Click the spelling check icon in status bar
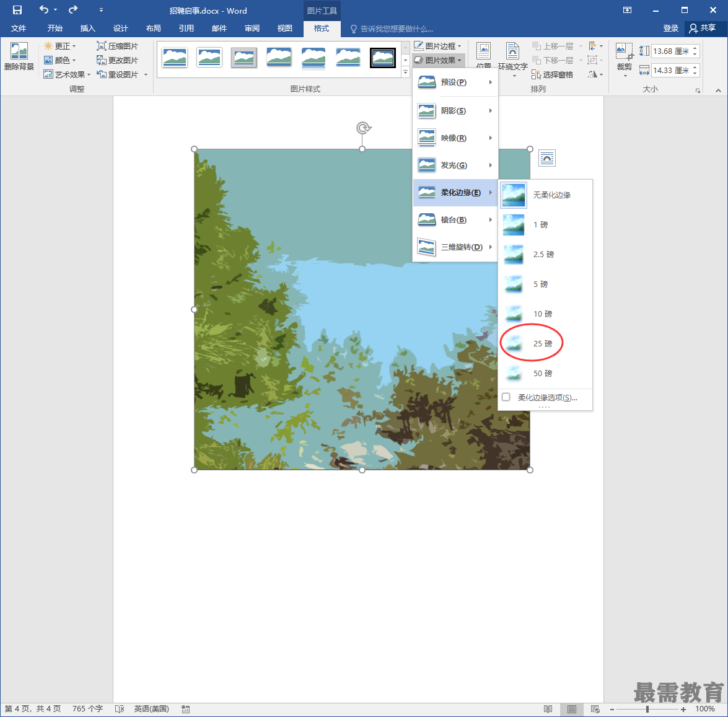The height and width of the screenshot is (717, 728). [x=120, y=709]
